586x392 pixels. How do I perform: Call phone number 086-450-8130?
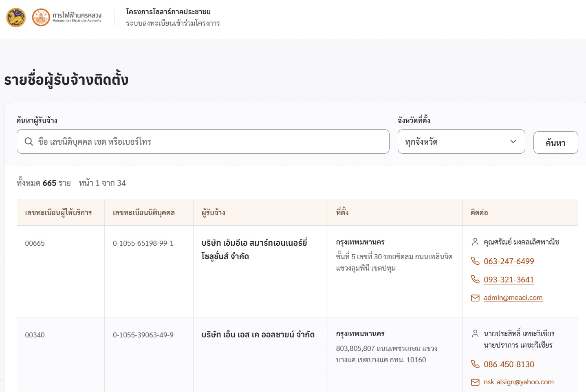tap(509, 364)
